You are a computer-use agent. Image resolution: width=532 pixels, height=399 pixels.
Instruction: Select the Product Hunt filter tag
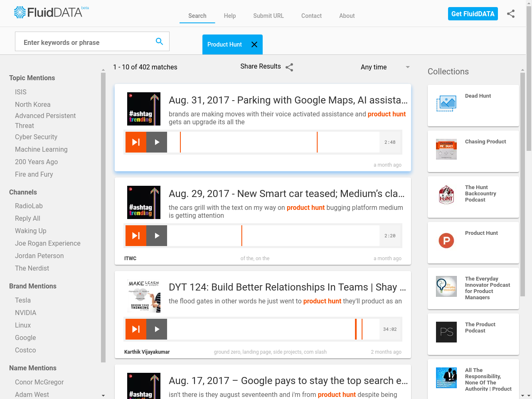224,44
